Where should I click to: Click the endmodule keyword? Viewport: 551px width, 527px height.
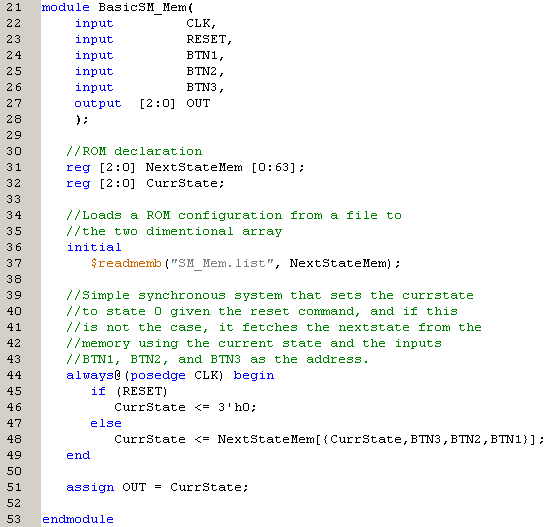click(78, 519)
